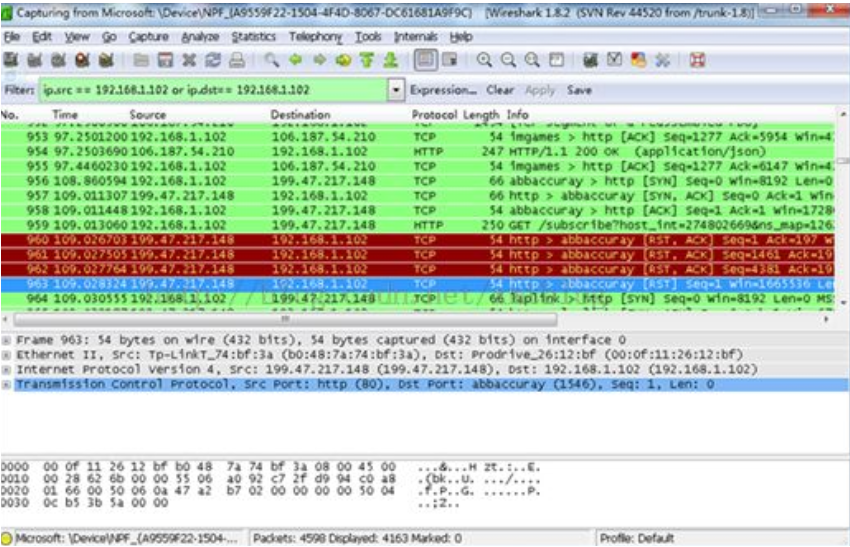Expand Transmission Control Protocol node
The height and width of the screenshot is (547, 850).
(6, 384)
